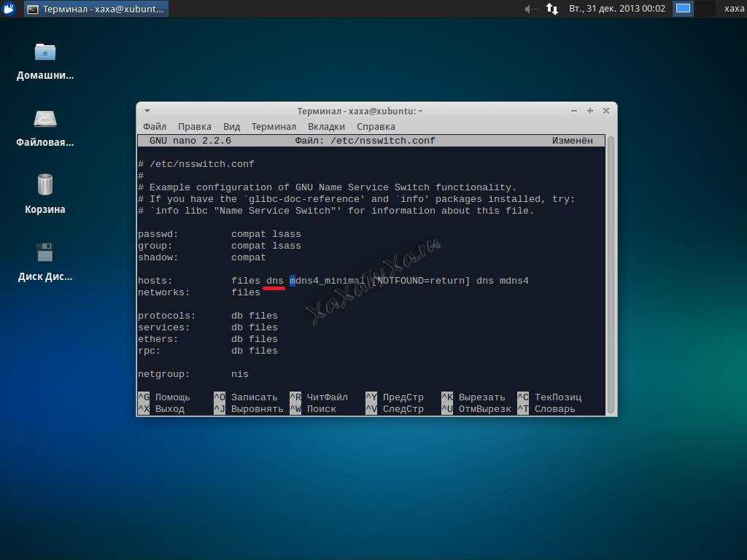Switch to the first workspace in pager

pyautogui.click(x=684, y=9)
